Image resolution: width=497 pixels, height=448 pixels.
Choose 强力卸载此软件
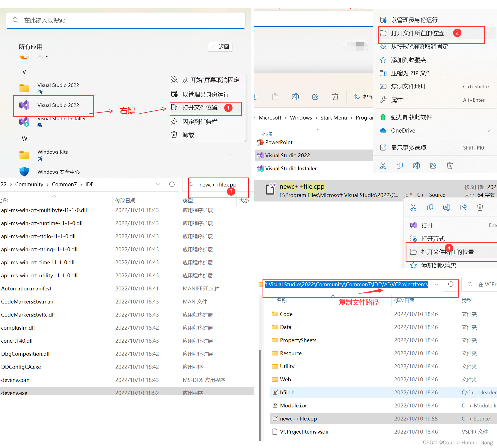[x=436, y=117]
